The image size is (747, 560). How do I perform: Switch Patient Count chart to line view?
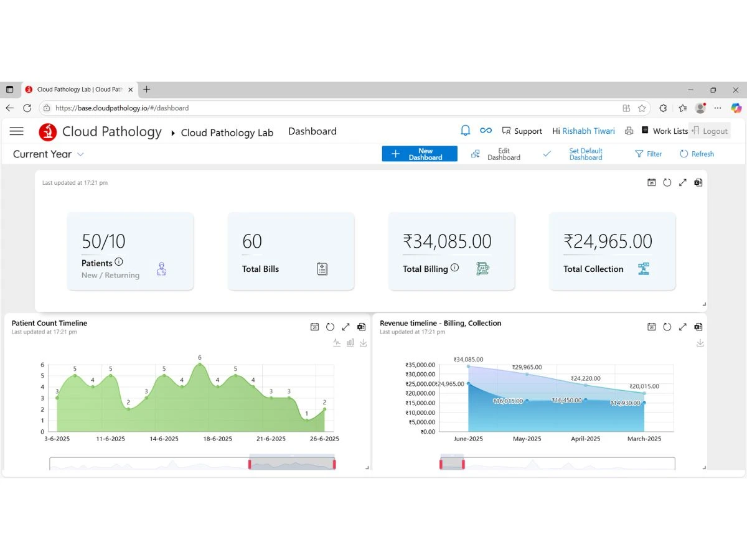pos(337,343)
